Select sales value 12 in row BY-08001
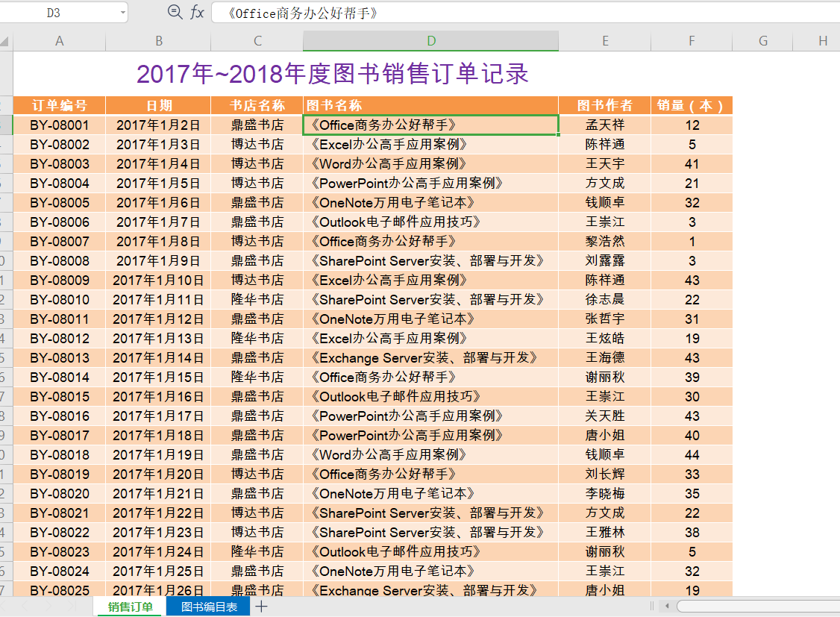 pos(692,125)
